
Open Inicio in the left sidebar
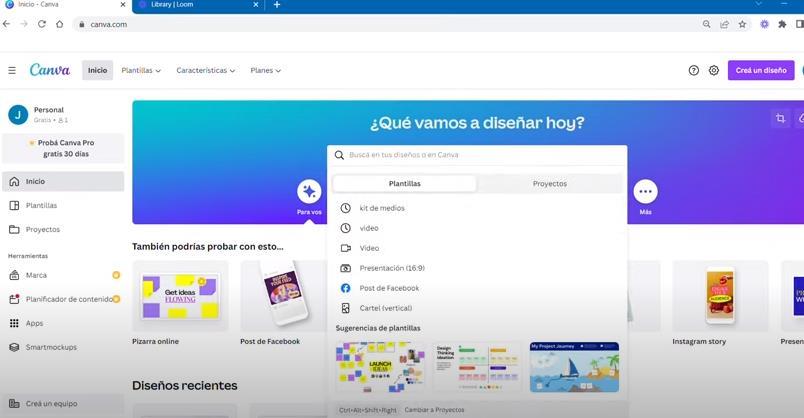[x=63, y=182]
